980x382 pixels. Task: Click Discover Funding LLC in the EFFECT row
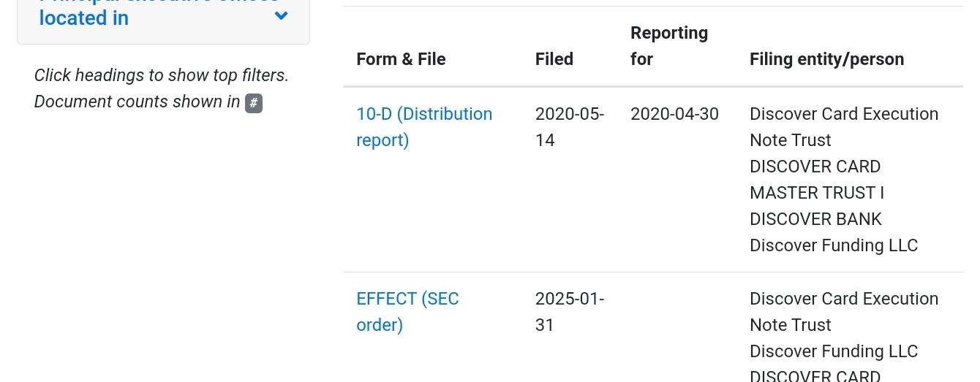click(833, 351)
